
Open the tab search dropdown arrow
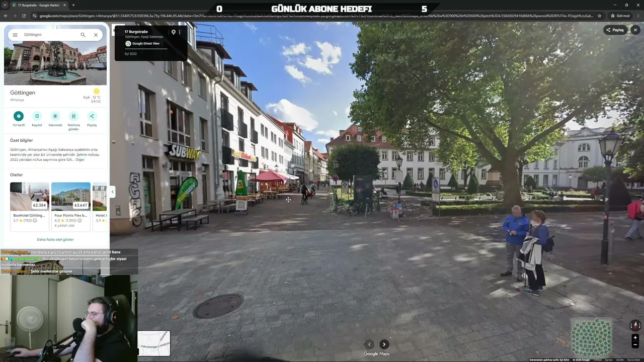coord(5,5)
